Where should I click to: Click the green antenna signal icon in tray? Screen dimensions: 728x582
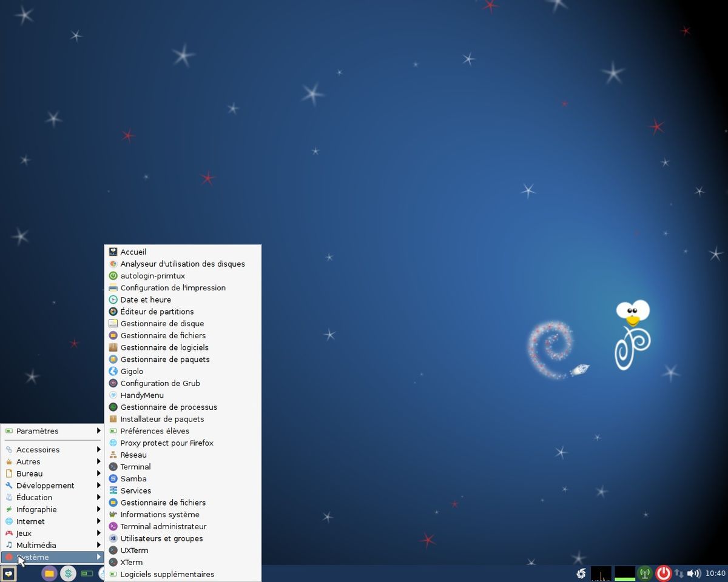(x=644, y=573)
